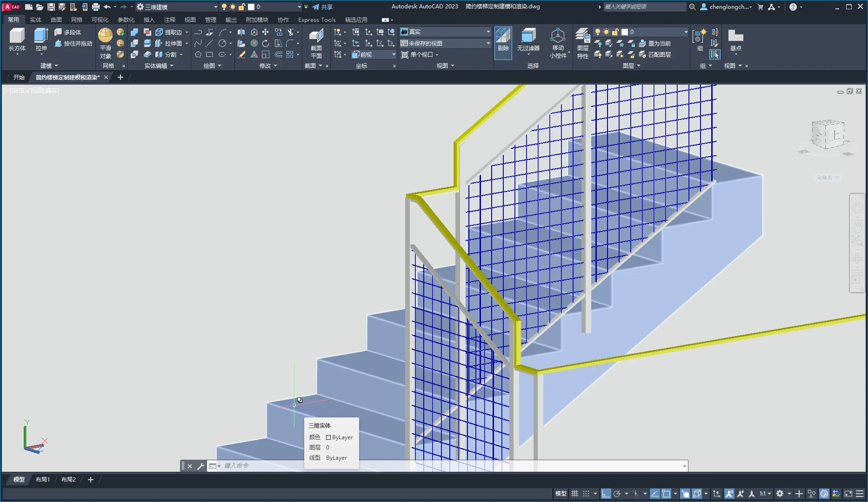Click the 无过滤器 selection filter icon
This screenshot has height=502, width=868.
(528, 36)
